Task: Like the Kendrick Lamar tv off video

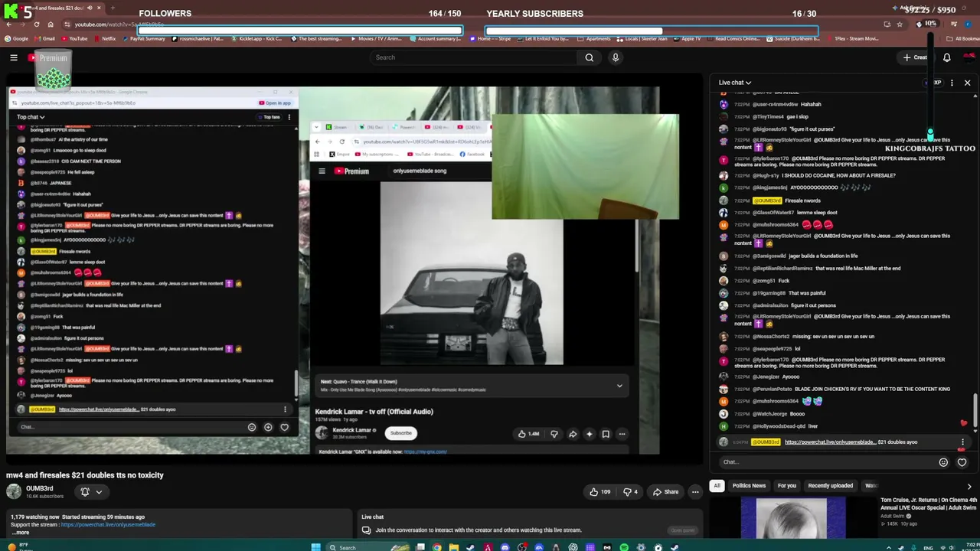Action: [x=528, y=434]
